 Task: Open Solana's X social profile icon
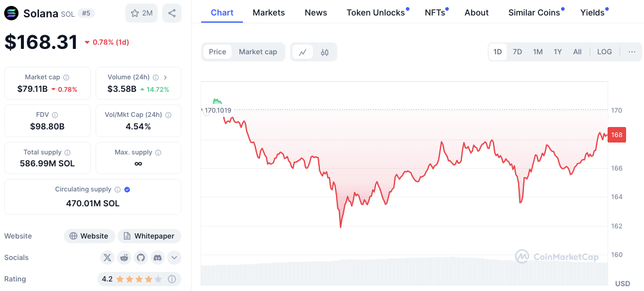click(107, 258)
